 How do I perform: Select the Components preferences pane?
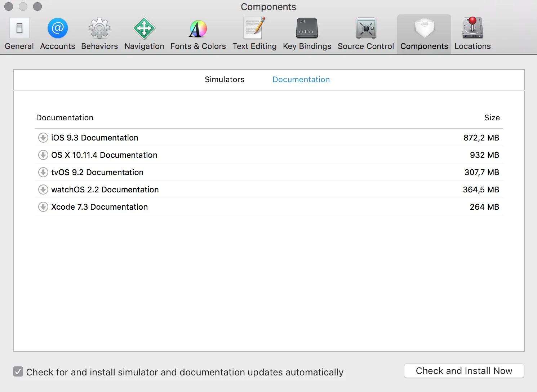(424, 34)
